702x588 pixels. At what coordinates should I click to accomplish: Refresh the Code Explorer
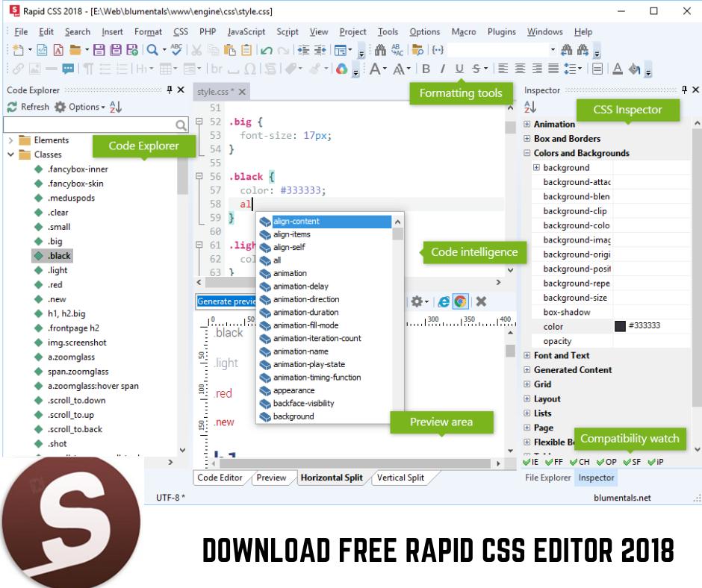(x=28, y=107)
